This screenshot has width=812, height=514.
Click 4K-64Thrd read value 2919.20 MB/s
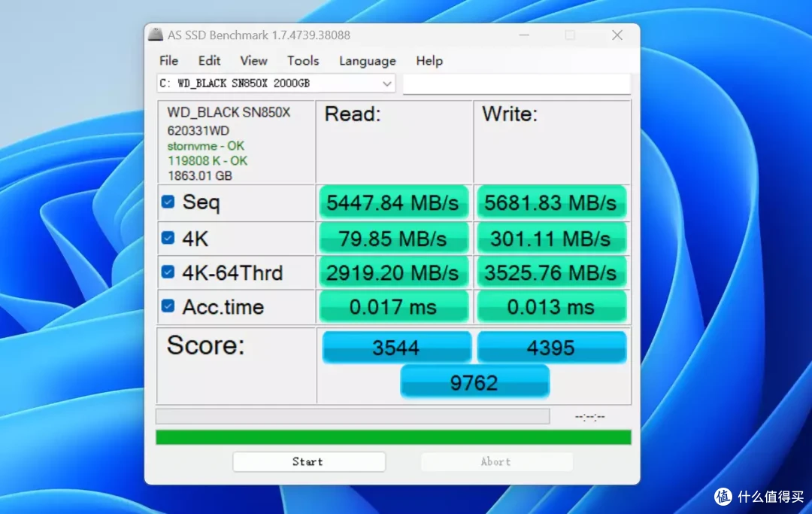pyautogui.click(x=393, y=273)
